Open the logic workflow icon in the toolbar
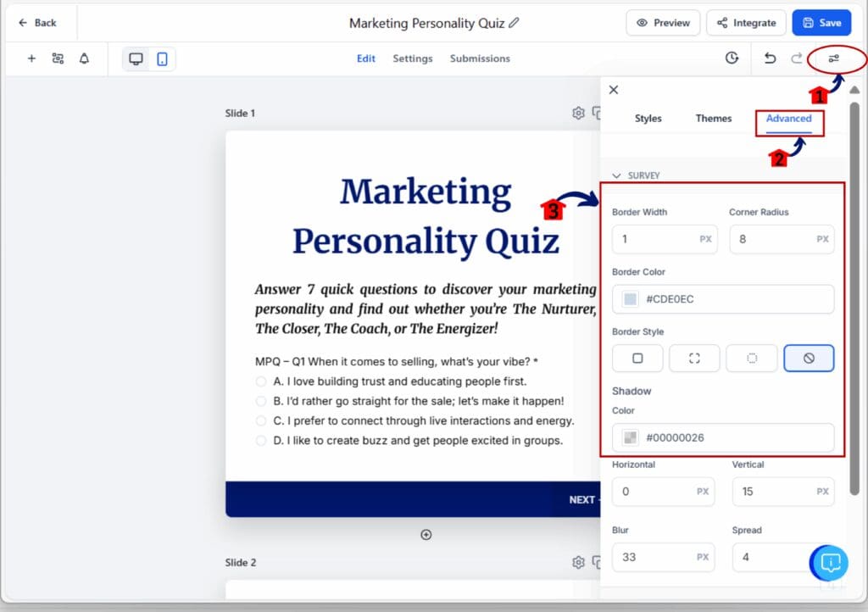This screenshot has height=612, width=868. coord(58,58)
